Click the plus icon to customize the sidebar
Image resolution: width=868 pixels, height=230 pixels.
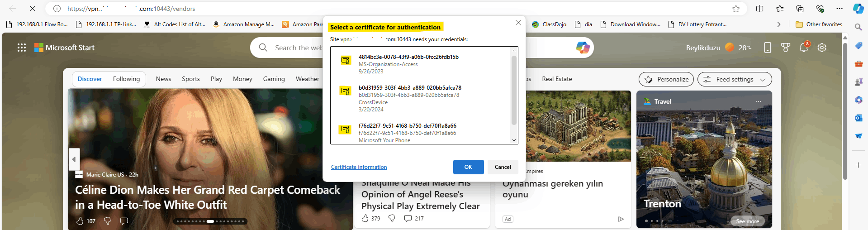[x=859, y=165]
